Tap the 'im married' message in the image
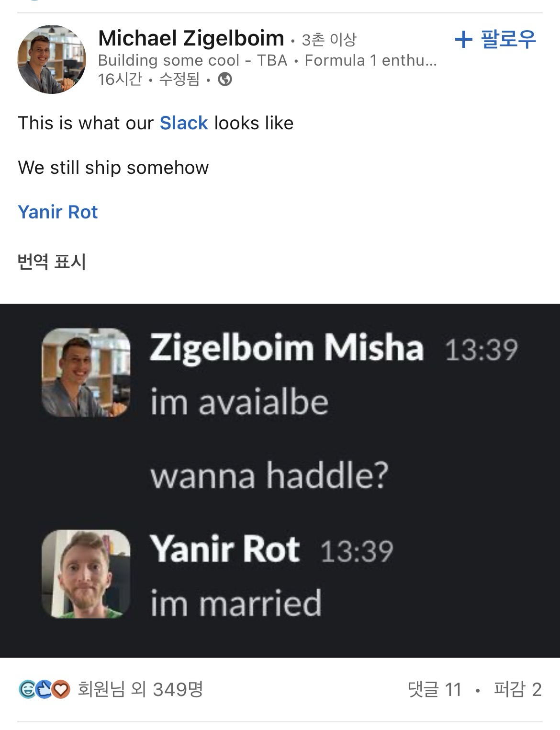560x730 pixels. 236,603
